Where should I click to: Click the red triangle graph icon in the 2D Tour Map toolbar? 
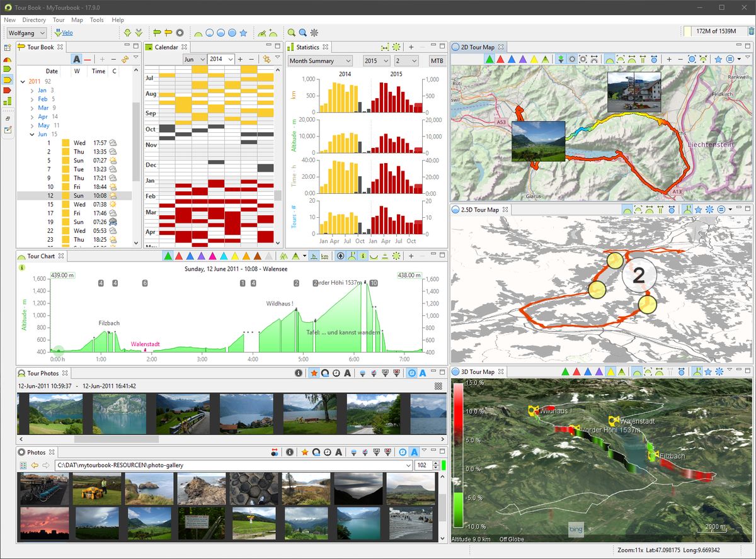point(500,59)
